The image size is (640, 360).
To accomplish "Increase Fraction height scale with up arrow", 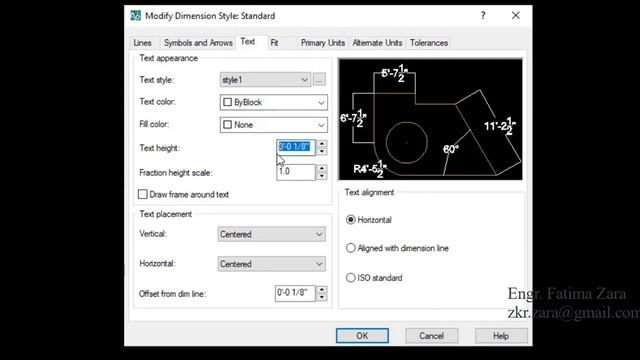I will click(x=322, y=168).
